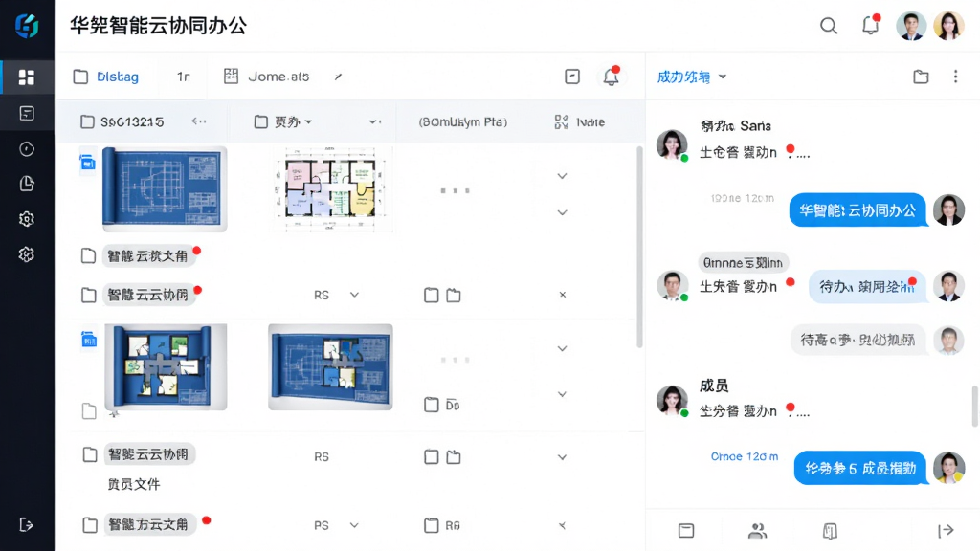The height and width of the screenshot is (551, 980).
Task: Toggle checkbox for 智能方云文角 row
Action: click(90, 525)
